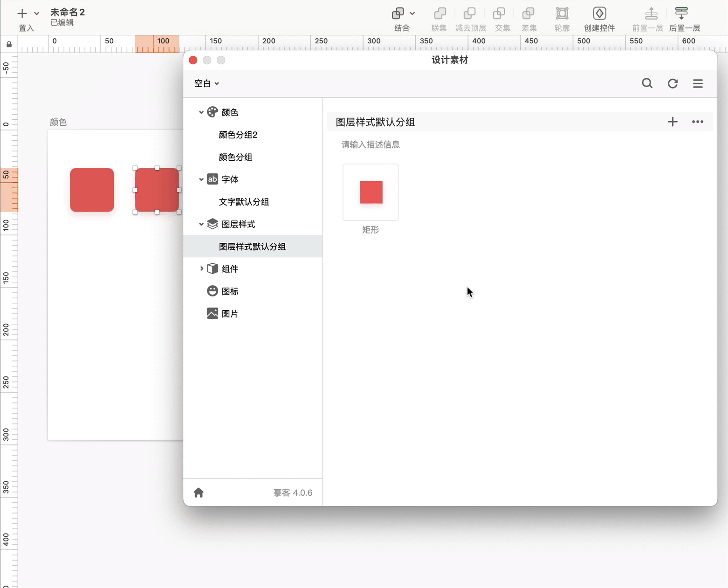Viewport: 728px width, 588px height.
Task: Open the three-dot more options menu
Action: point(697,122)
